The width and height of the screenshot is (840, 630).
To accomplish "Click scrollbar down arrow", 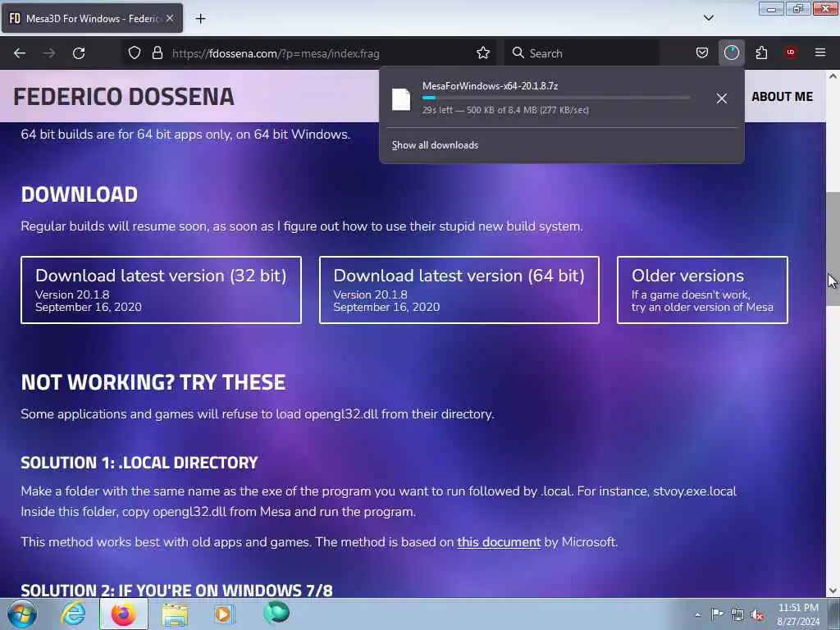I will click(x=833, y=591).
